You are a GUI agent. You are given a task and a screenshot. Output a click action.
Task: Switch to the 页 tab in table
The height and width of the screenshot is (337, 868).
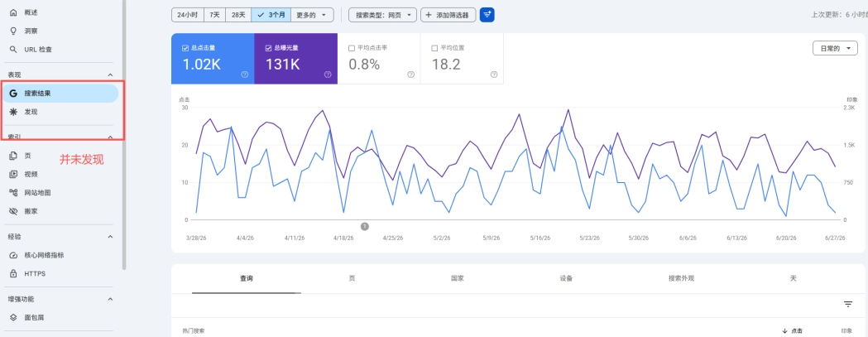point(352,279)
